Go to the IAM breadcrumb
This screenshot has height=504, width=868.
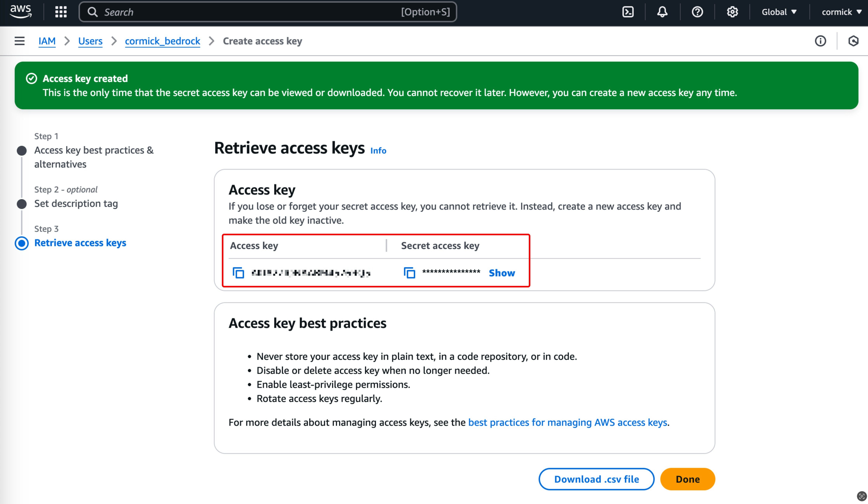pyautogui.click(x=47, y=41)
